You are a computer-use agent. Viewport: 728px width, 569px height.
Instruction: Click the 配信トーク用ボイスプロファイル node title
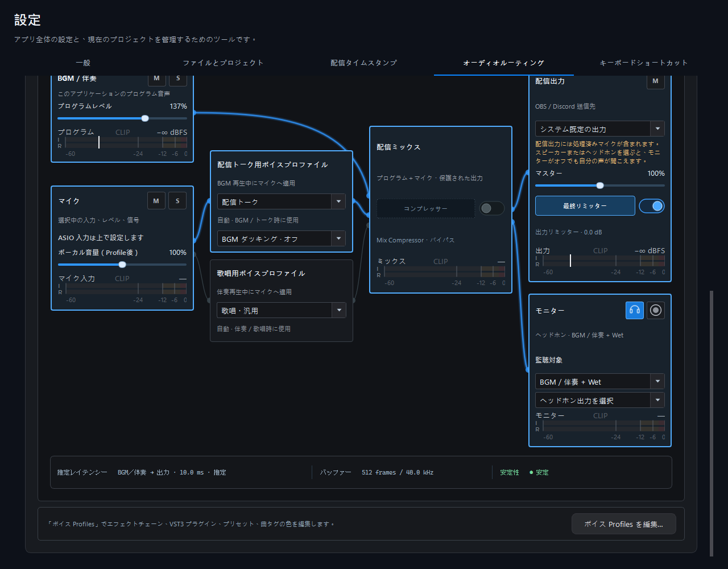click(x=272, y=164)
